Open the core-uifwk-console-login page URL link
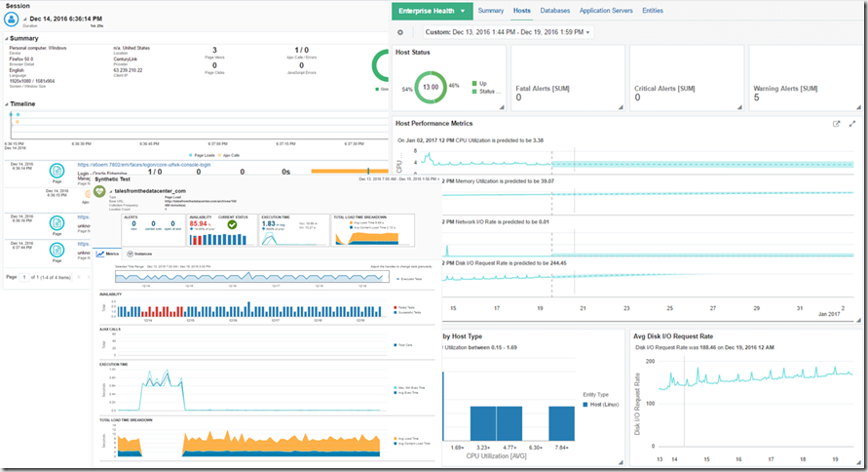 point(144,165)
